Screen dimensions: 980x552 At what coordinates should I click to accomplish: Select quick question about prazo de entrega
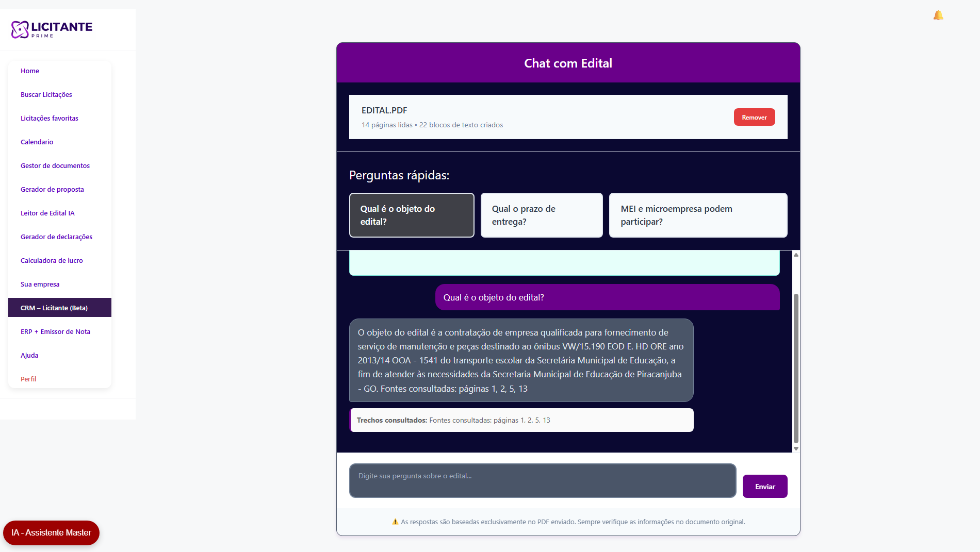(x=542, y=215)
